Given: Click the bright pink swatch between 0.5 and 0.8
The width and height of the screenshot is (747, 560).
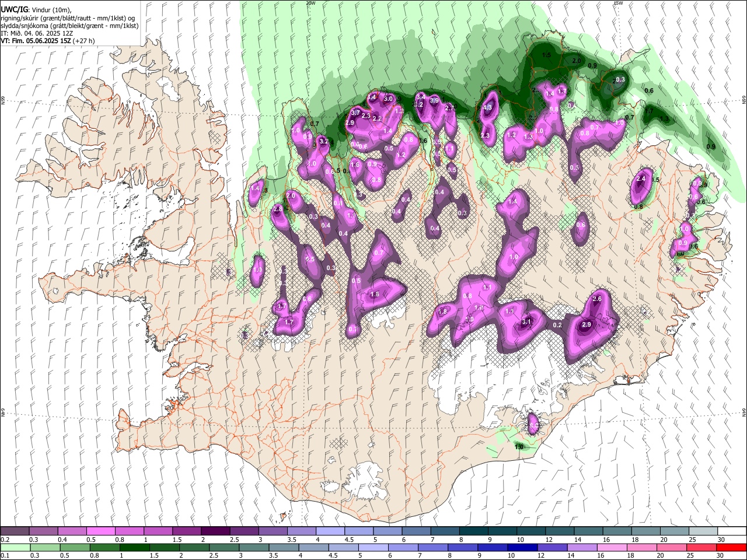Looking at the screenshot, I should [x=100, y=531].
